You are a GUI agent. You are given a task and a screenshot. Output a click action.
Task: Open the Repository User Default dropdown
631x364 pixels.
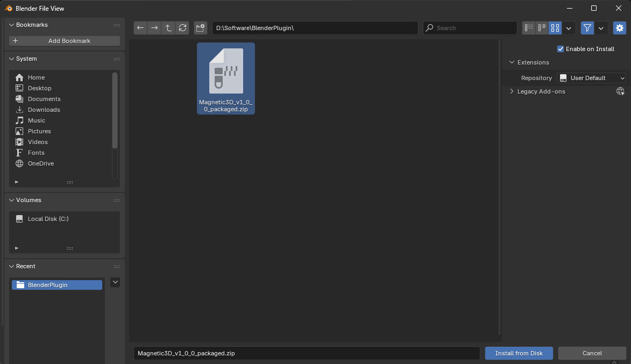[591, 78]
